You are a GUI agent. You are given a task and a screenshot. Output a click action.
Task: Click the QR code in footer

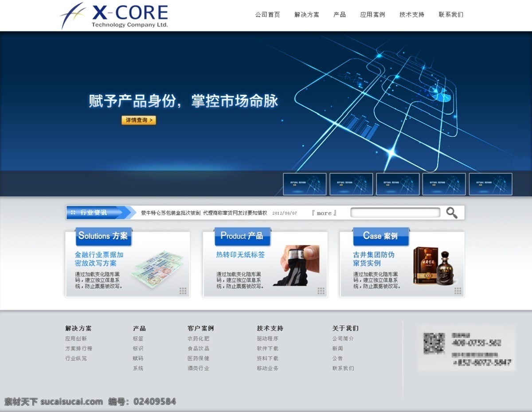tap(434, 344)
